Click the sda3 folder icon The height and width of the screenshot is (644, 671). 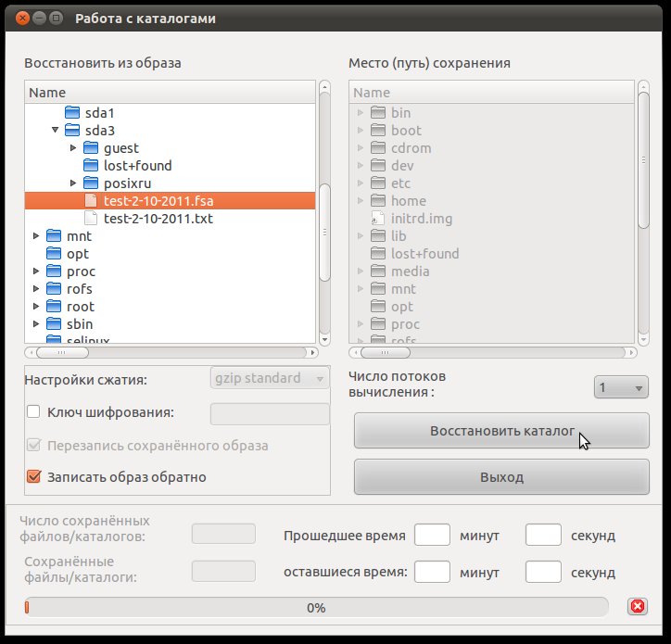point(72,130)
